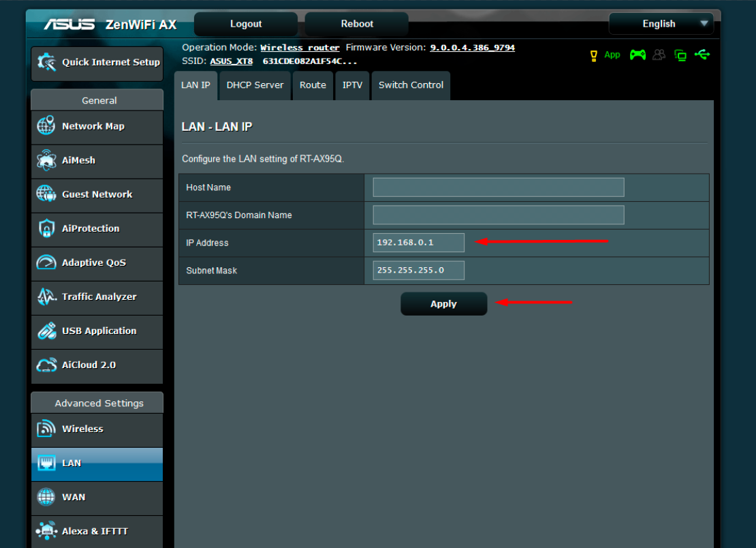Open the Traffic Analyzer

pos(91,298)
